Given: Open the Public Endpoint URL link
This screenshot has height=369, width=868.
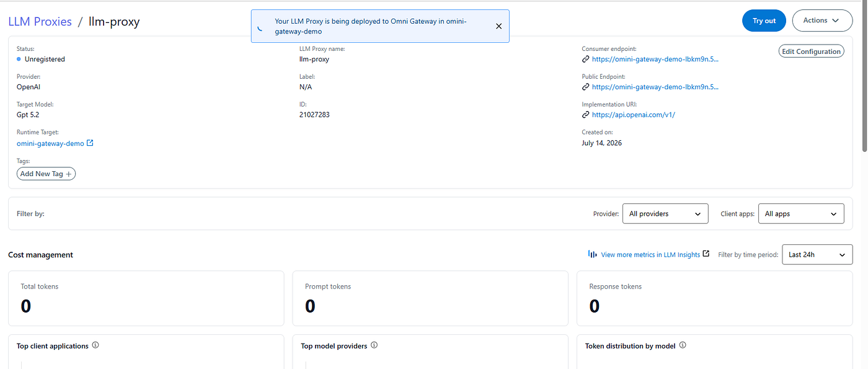Looking at the screenshot, I should pyautogui.click(x=655, y=87).
